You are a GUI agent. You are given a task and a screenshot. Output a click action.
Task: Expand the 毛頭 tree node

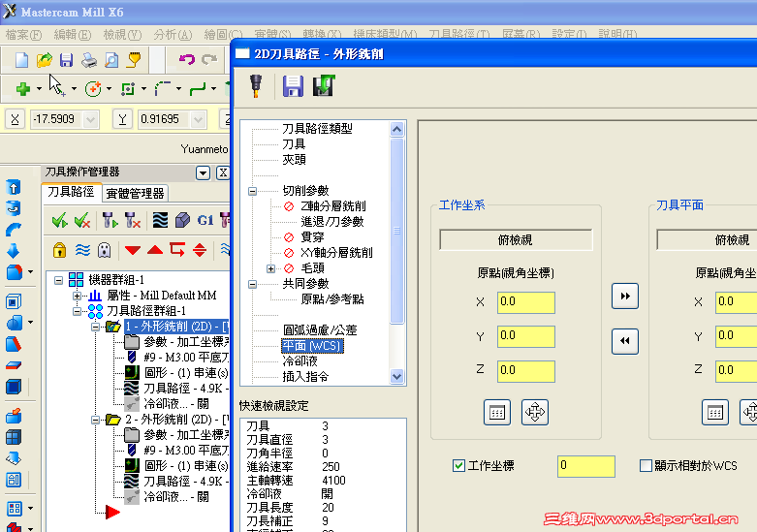270,268
